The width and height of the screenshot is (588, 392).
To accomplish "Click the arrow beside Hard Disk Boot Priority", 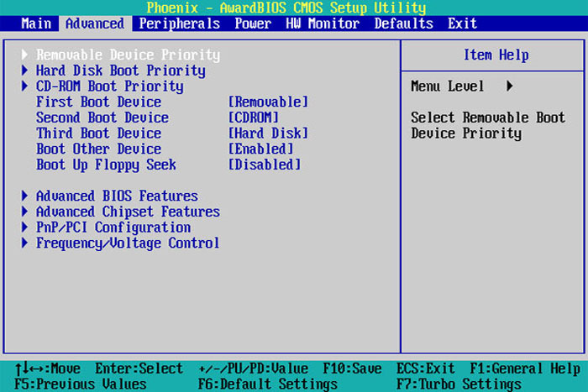I will [24, 71].
